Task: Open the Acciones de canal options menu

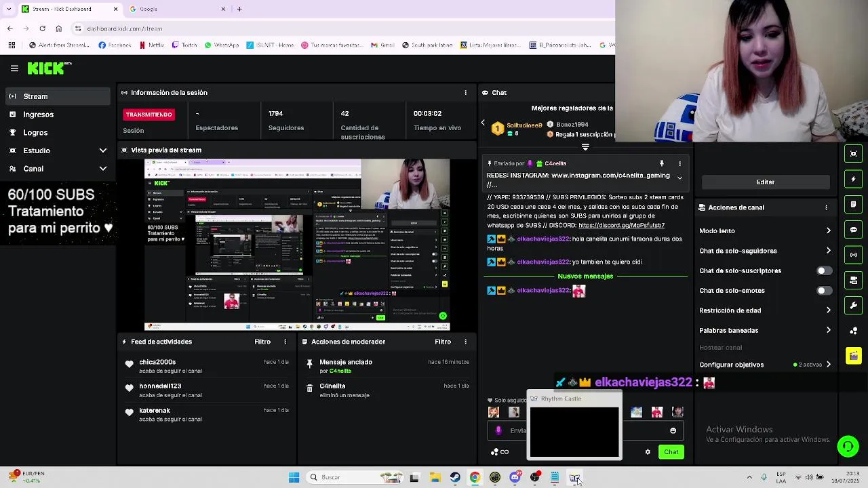Action: 826,207
